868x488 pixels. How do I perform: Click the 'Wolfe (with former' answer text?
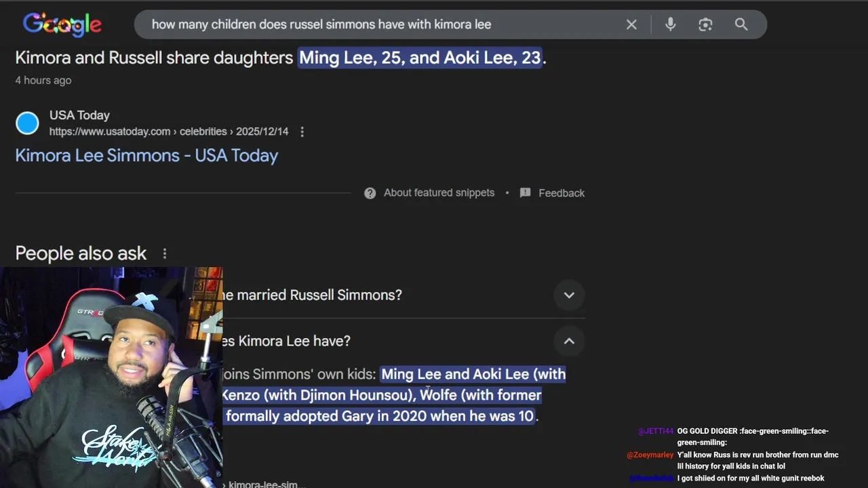point(481,395)
